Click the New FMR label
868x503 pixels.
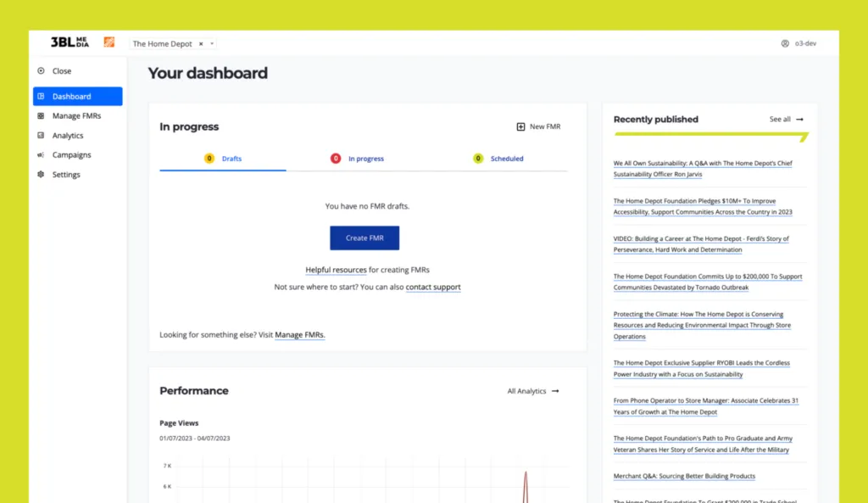pyautogui.click(x=545, y=127)
